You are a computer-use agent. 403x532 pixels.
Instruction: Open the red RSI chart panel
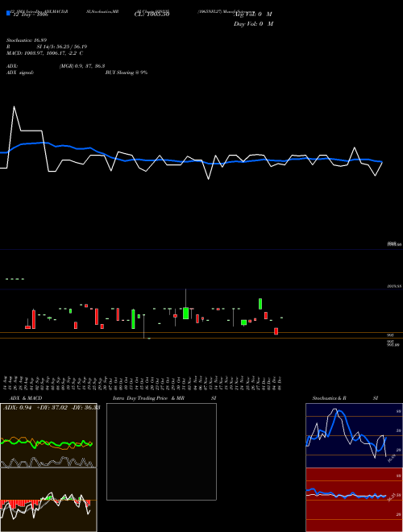point(354,500)
